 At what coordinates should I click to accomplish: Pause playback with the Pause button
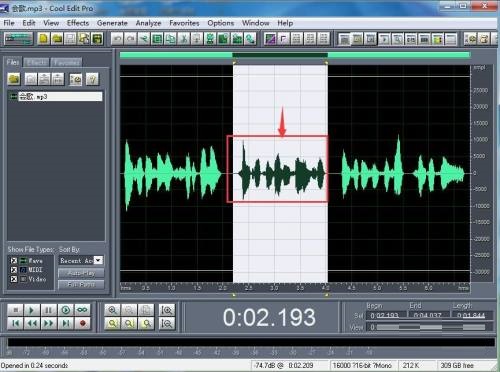click(49, 310)
